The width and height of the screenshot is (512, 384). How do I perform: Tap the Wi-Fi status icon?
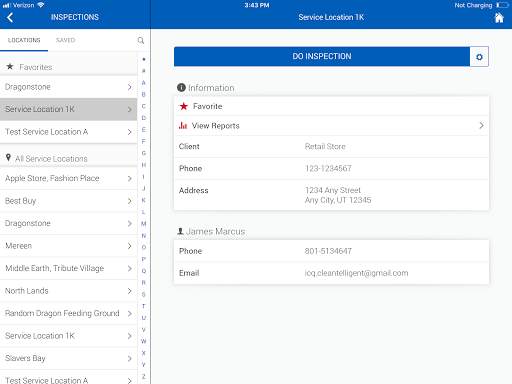40,5
